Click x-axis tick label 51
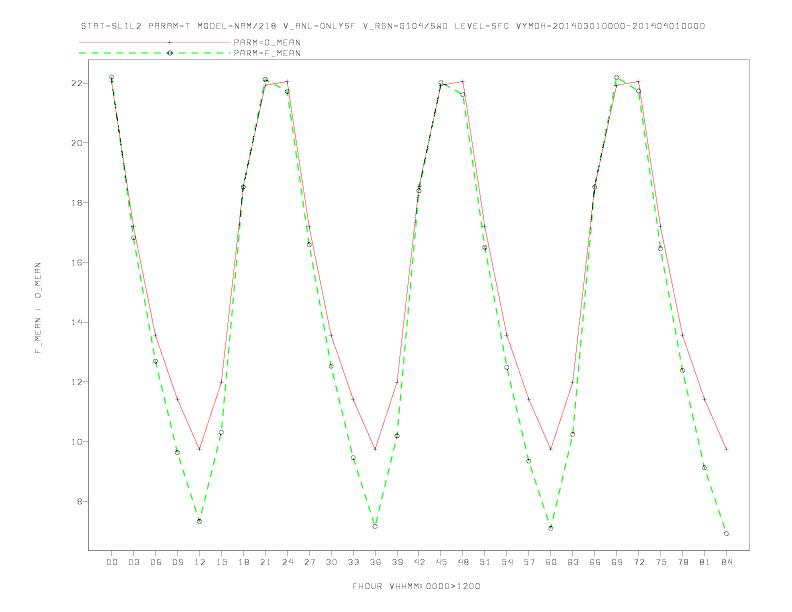This screenshot has height=612, width=792. 485,562
